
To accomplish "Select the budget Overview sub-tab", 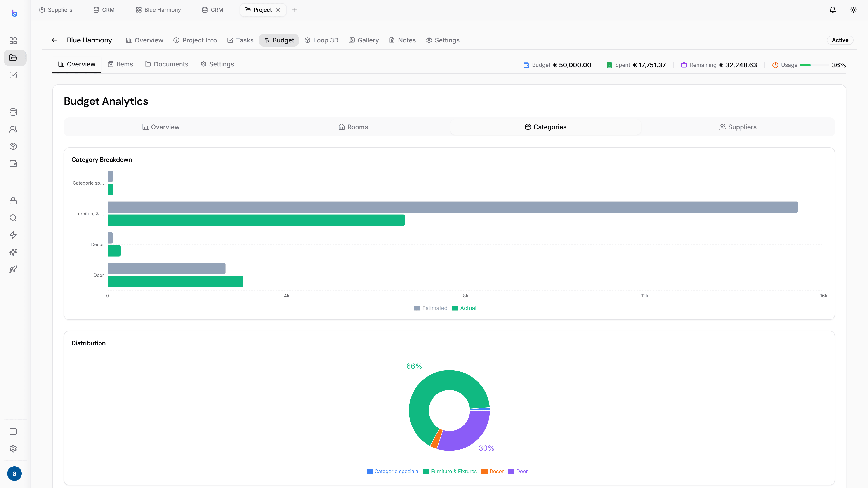I will 77,64.
